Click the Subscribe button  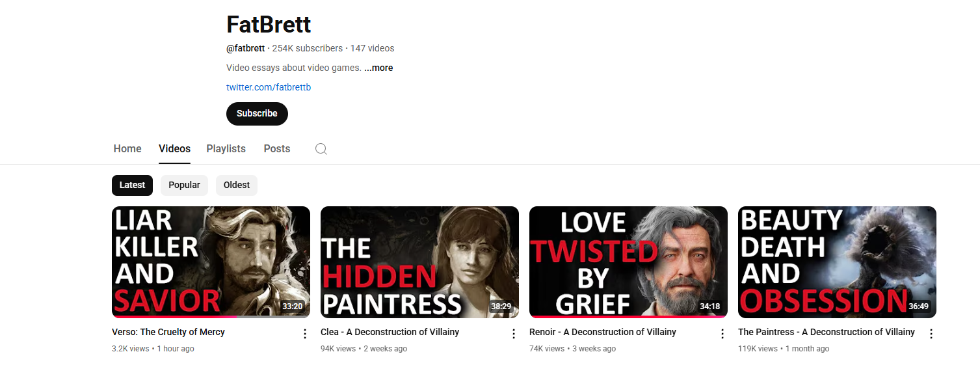click(x=257, y=113)
